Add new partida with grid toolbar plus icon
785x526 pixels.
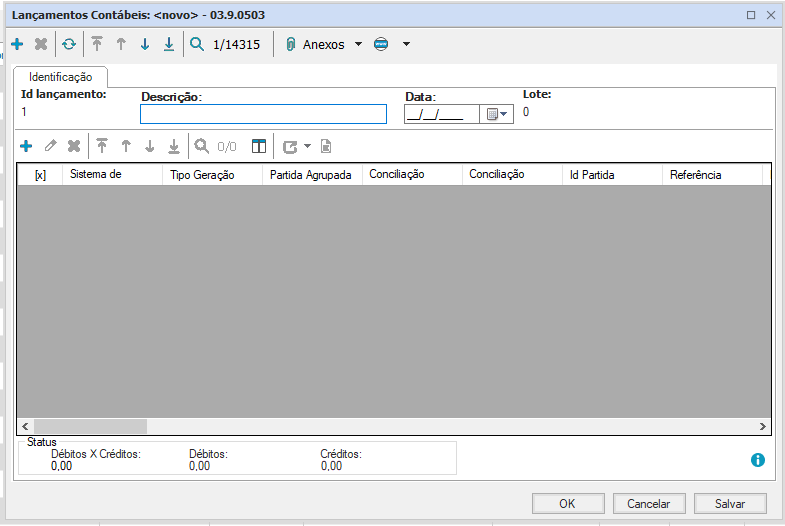pyautogui.click(x=26, y=146)
